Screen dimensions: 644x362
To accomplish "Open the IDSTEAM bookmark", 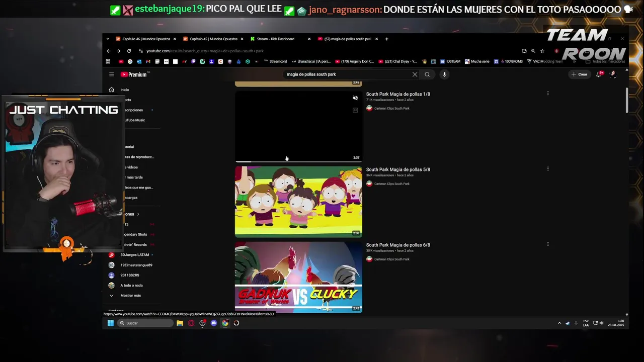I will point(450,61).
